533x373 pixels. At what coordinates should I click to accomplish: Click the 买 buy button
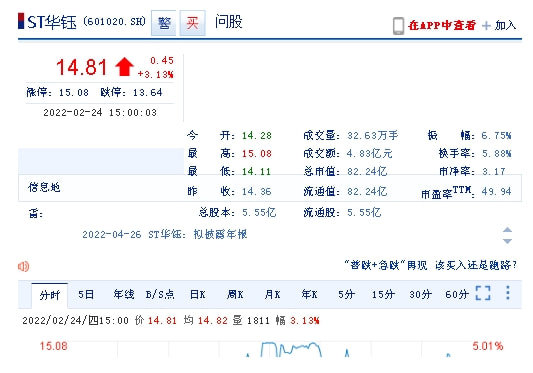pos(192,23)
